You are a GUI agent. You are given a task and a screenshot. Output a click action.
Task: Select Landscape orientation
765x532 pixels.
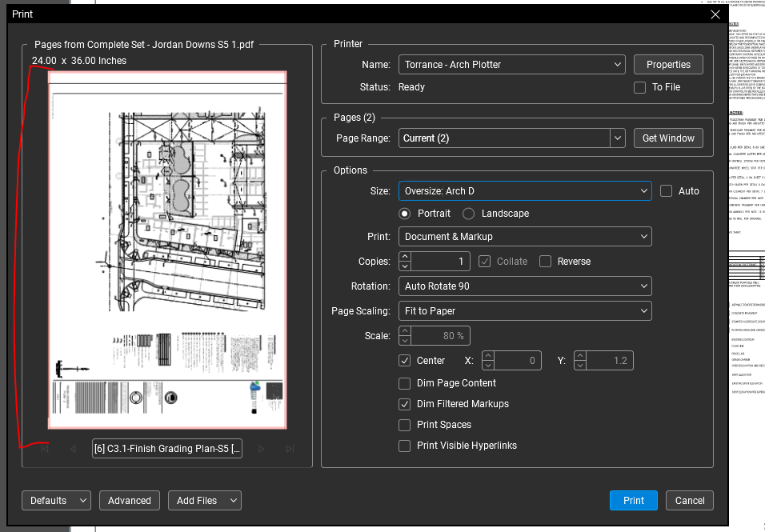(469, 214)
